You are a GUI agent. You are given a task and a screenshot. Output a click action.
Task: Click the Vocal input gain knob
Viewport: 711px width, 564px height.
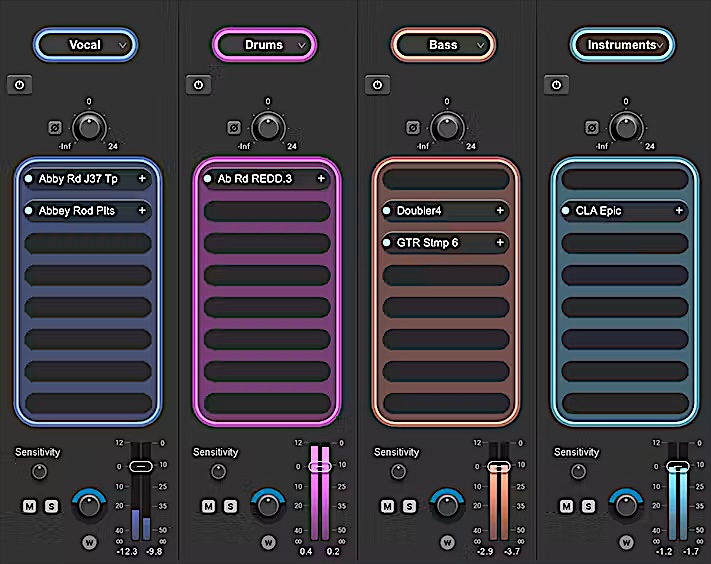[89, 127]
